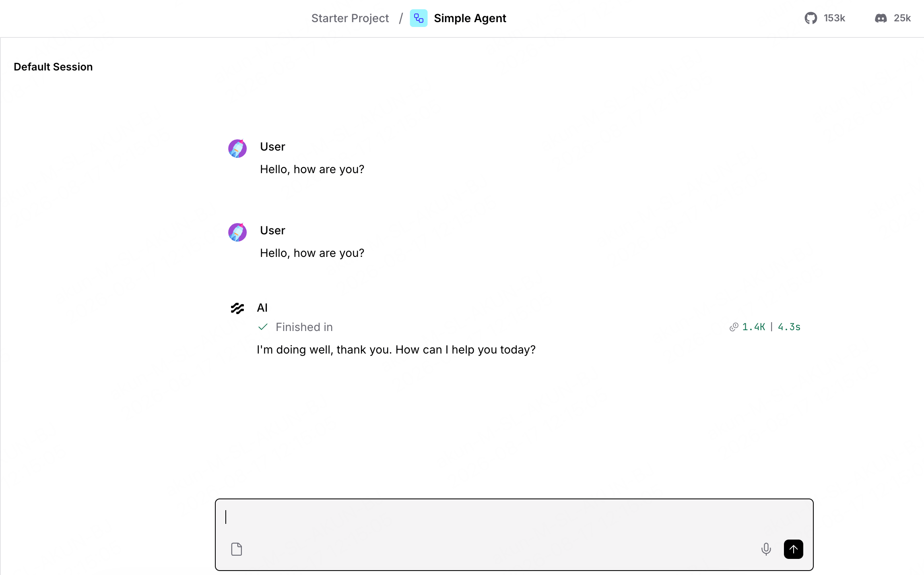924x575 pixels.
Task: Start voice input with microphone icon
Action: (766, 549)
